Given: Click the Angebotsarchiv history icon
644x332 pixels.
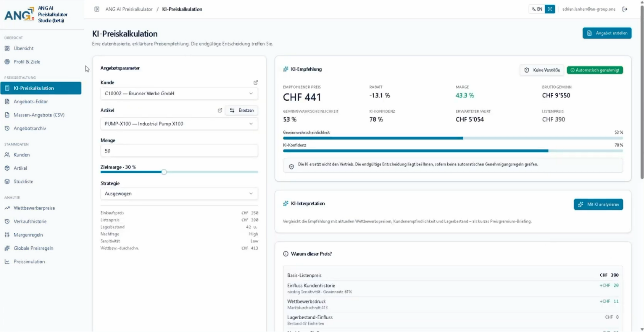Looking at the screenshot, I should coord(7,128).
